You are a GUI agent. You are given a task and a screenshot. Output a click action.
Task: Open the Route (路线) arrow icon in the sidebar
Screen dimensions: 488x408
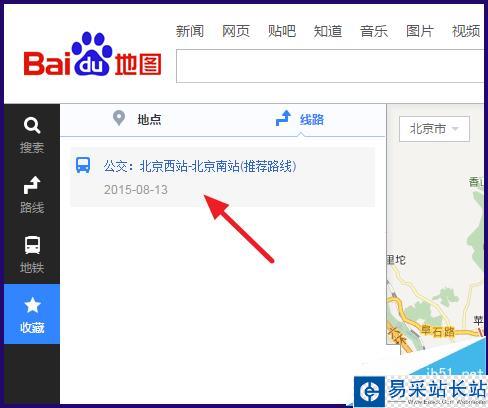pos(32,185)
